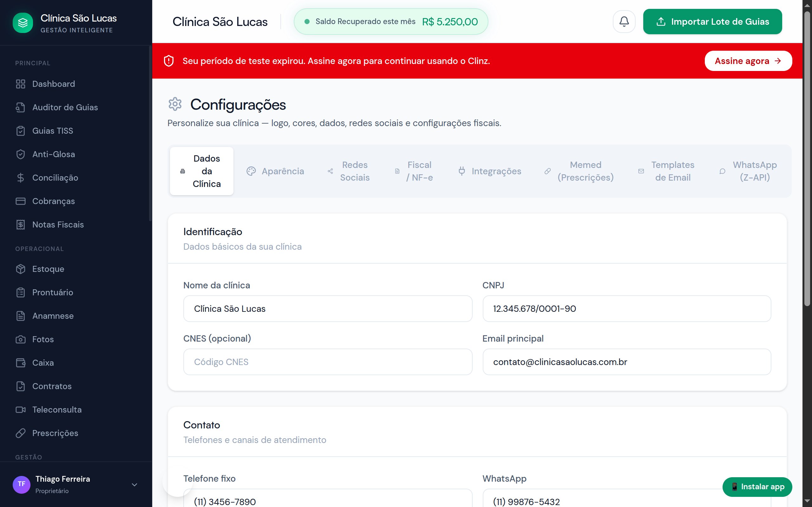The image size is (812, 507).
Task: Switch to the Aparência tab
Action: coord(276,171)
